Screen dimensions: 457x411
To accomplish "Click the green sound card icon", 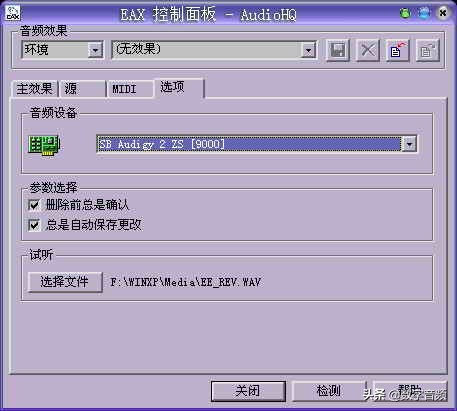I will pyautogui.click(x=44, y=145).
